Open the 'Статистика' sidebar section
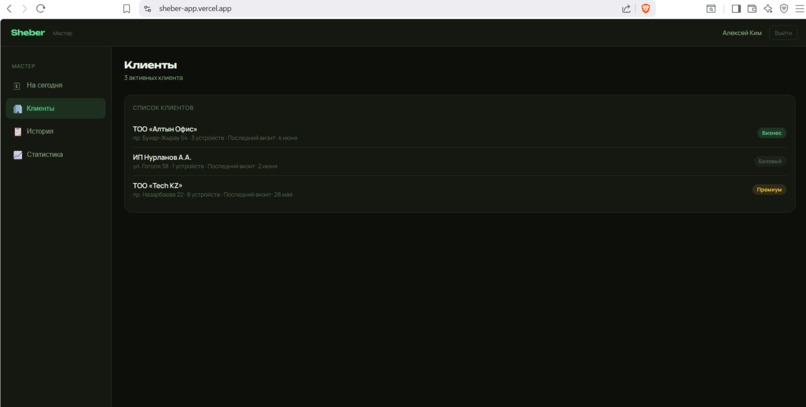Image resolution: width=806 pixels, height=407 pixels. click(x=56, y=155)
